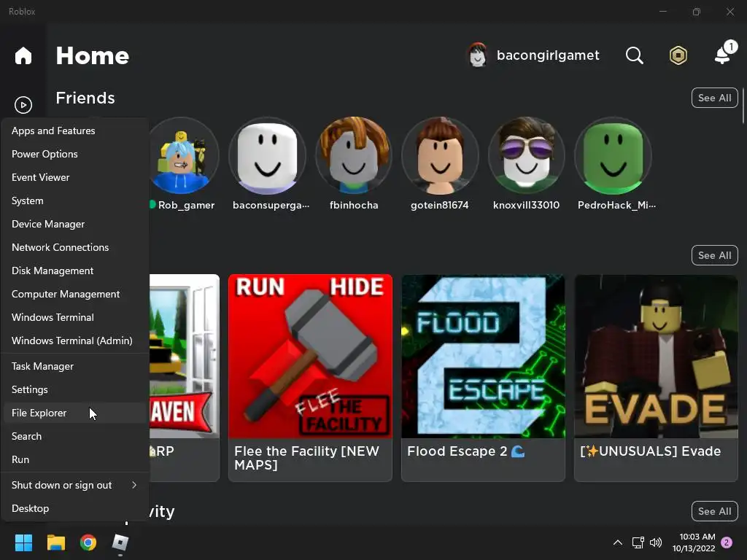Screen dimensions: 747x560
Task: Open the Evade game thumbnail
Action: [656, 356]
